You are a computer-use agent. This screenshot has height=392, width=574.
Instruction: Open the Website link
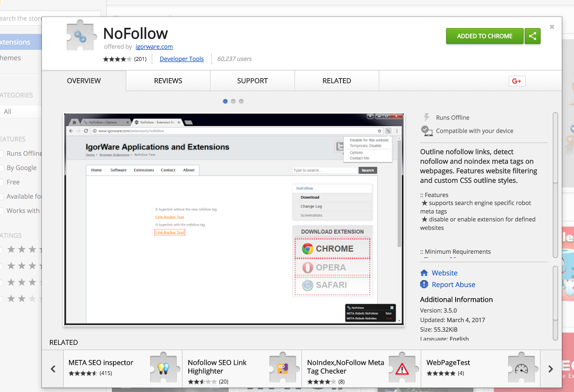444,273
